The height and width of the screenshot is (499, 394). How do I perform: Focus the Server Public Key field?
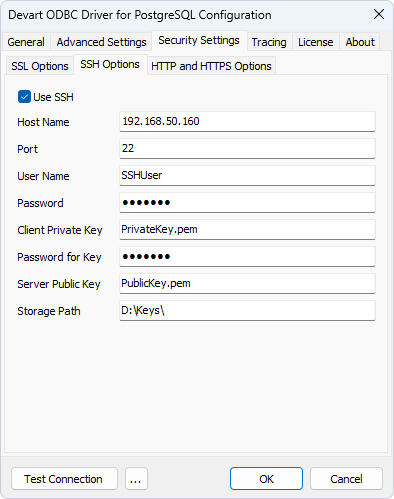click(247, 283)
